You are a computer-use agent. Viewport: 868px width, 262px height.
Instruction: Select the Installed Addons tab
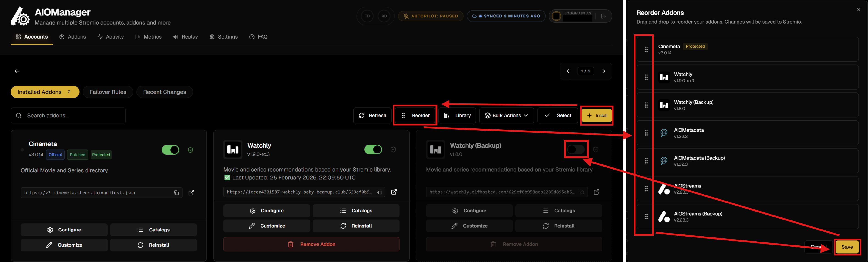(45, 92)
